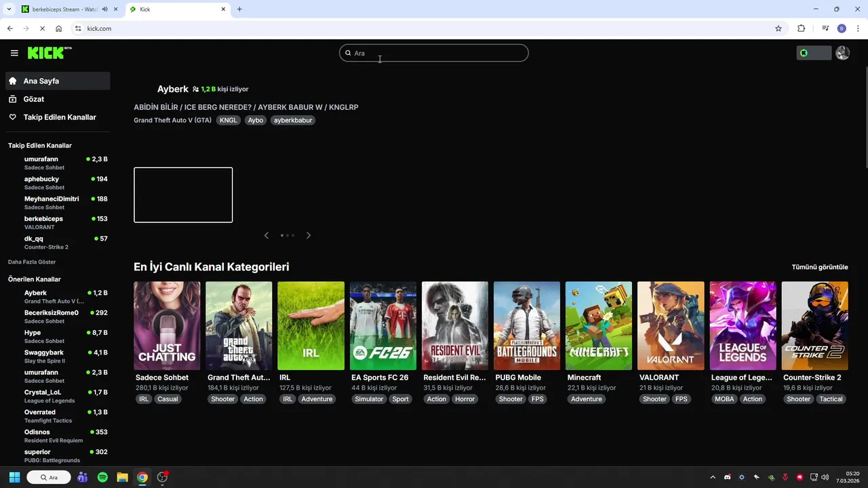Click the MOBA tag
The height and width of the screenshot is (488, 868).
click(x=724, y=399)
